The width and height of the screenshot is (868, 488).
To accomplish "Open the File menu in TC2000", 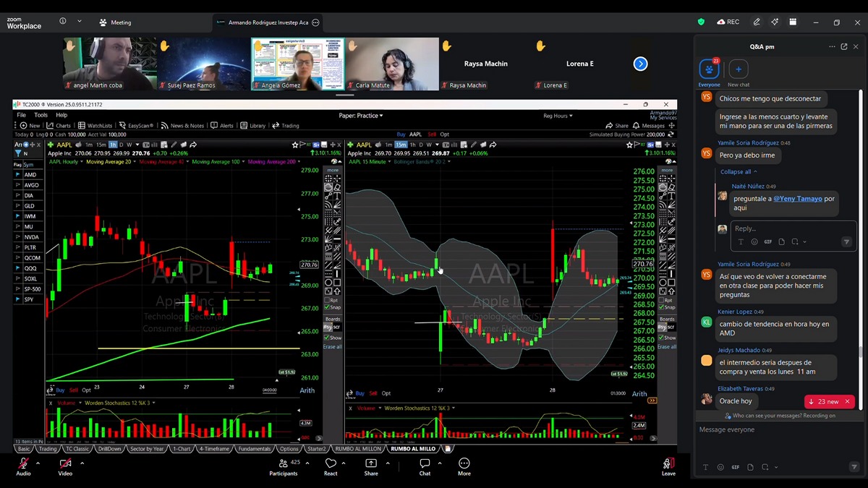I will (x=21, y=115).
